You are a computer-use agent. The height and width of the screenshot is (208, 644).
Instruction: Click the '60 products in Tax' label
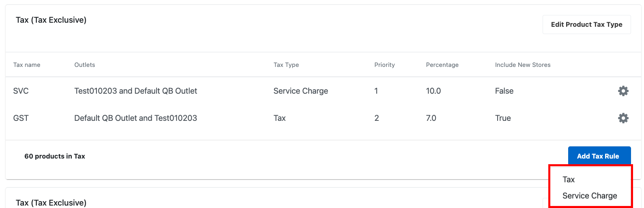click(x=55, y=156)
